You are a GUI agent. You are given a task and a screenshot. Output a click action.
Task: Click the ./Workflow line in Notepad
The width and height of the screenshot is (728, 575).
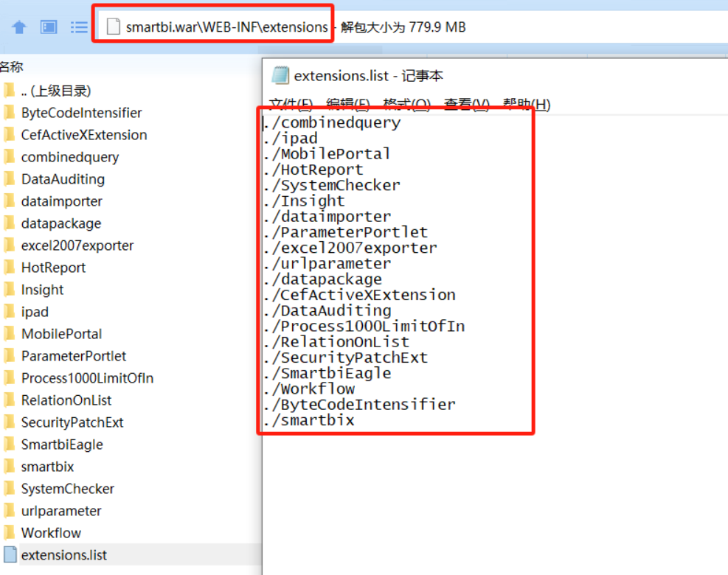coord(309,389)
